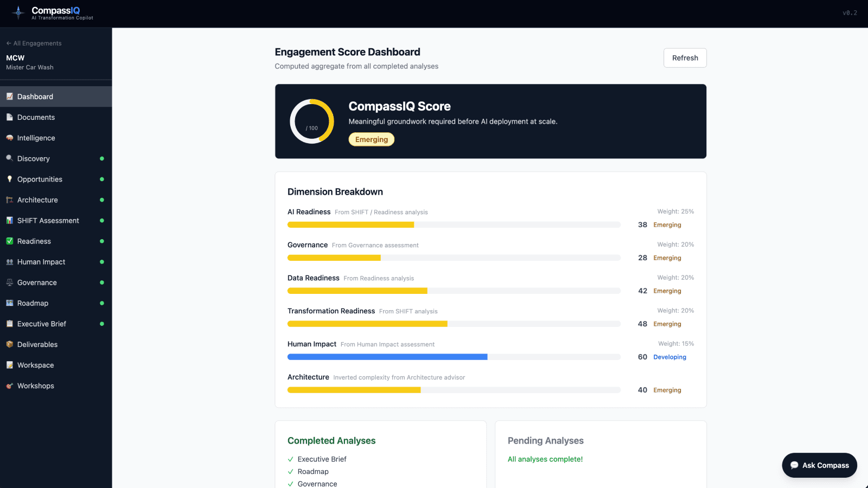This screenshot has height=488, width=868.
Task: Click the Roadmap map icon
Action: click(9, 303)
